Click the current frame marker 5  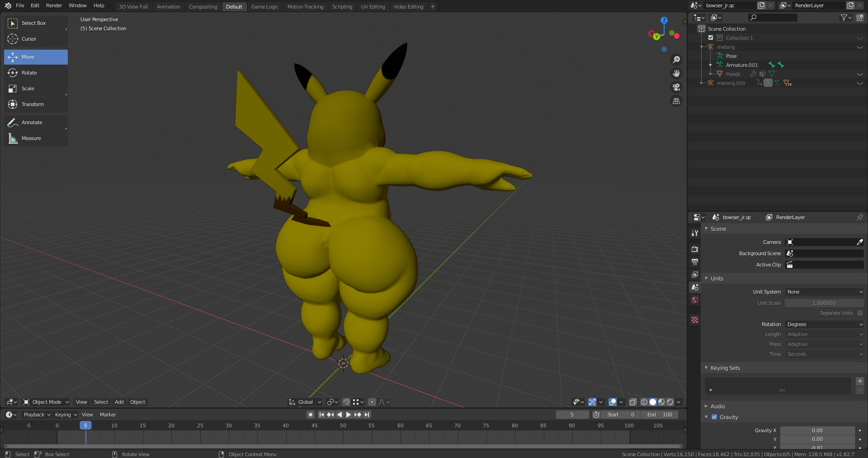coord(85,425)
